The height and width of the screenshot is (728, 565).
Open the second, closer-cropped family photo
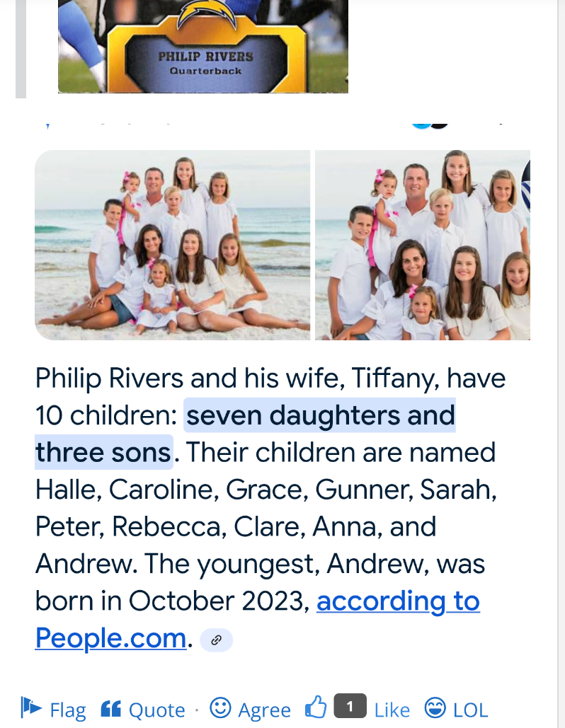(423, 245)
